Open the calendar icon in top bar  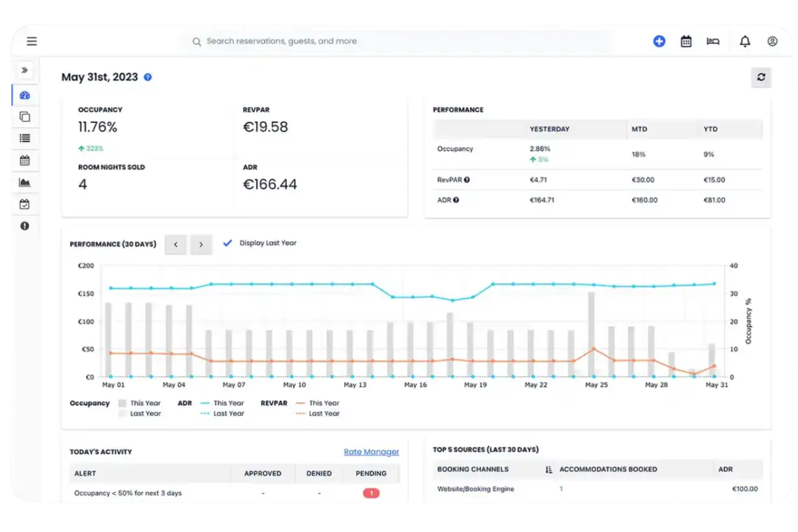tap(686, 41)
